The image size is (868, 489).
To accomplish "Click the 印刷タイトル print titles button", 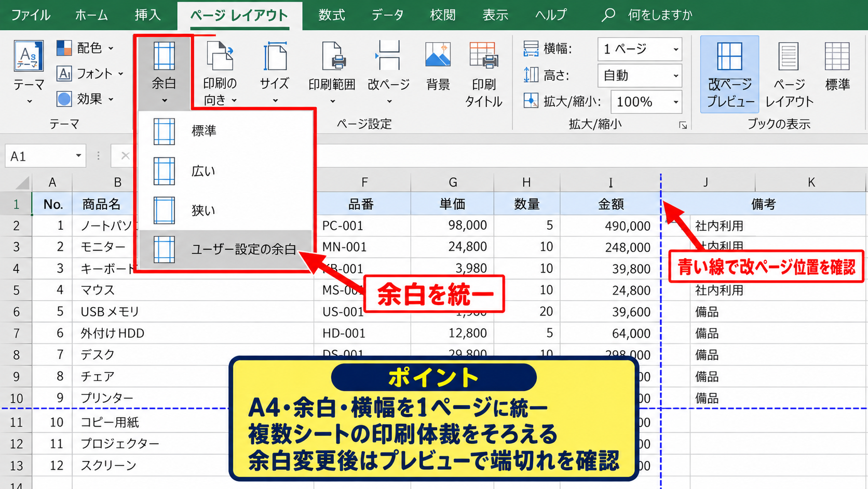I will 483,74.
